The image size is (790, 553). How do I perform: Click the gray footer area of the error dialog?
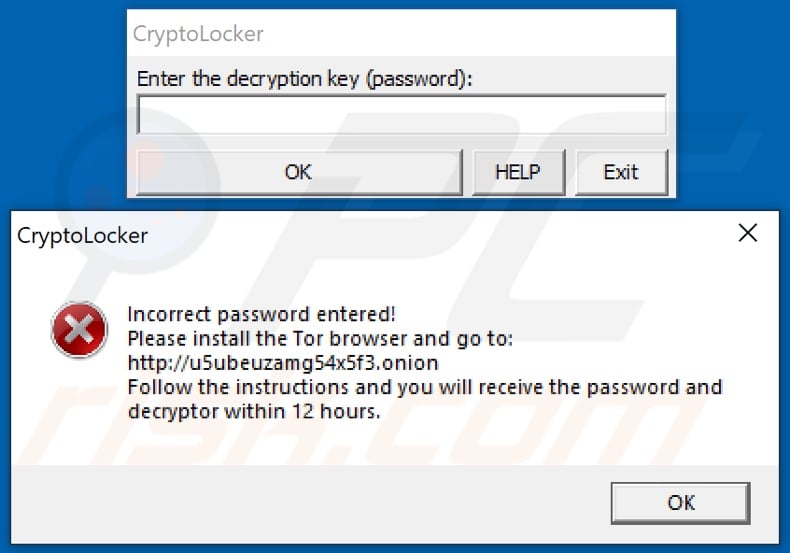tap(300, 502)
